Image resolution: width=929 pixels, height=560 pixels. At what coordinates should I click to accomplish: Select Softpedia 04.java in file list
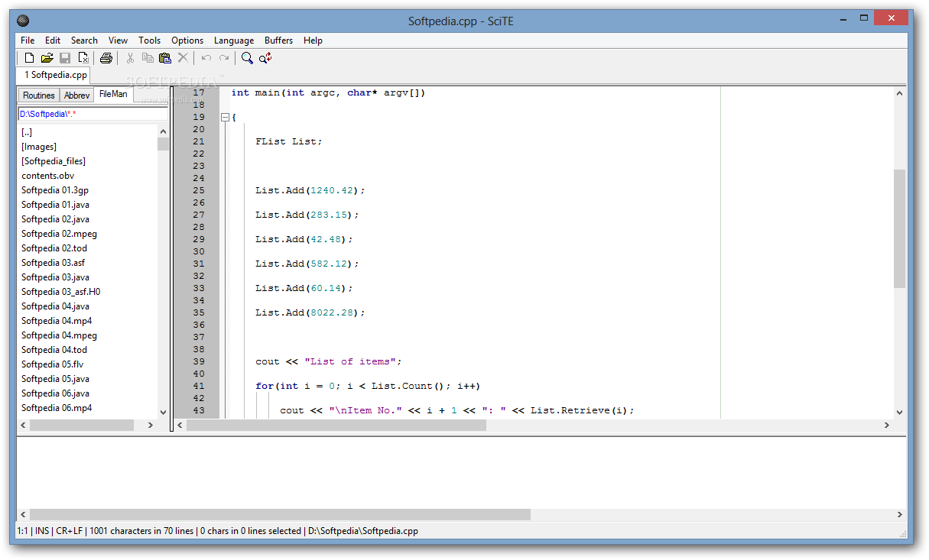click(x=55, y=306)
